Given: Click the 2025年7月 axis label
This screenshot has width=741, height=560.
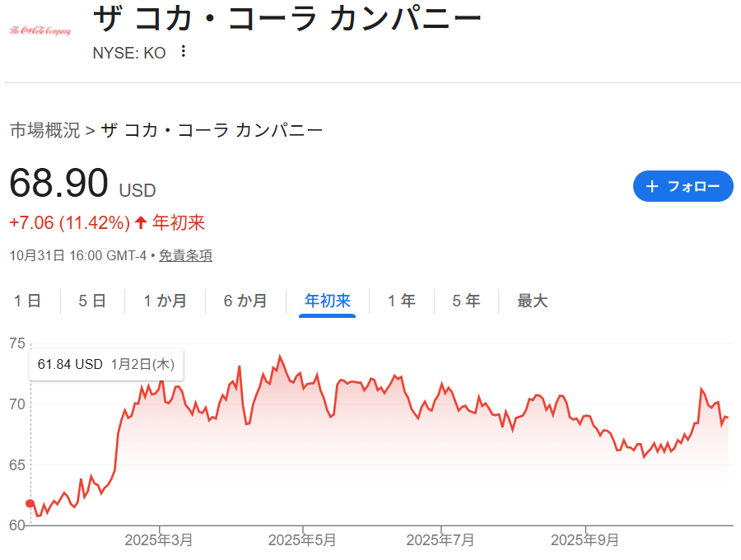Looking at the screenshot, I should pos(440,540).
